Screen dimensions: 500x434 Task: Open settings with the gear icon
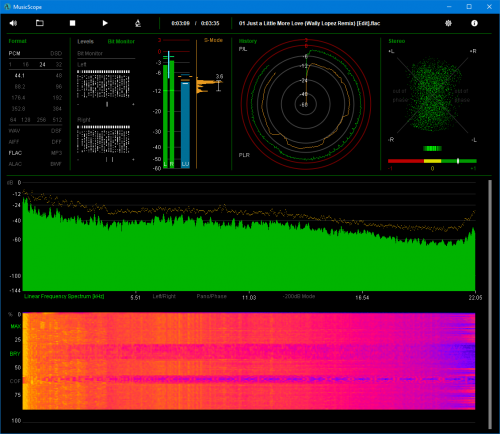[448, 23]
